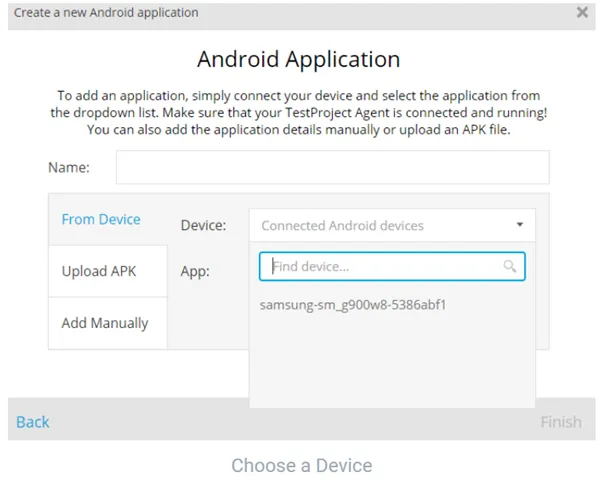Click the Name: label

point(69,168)
